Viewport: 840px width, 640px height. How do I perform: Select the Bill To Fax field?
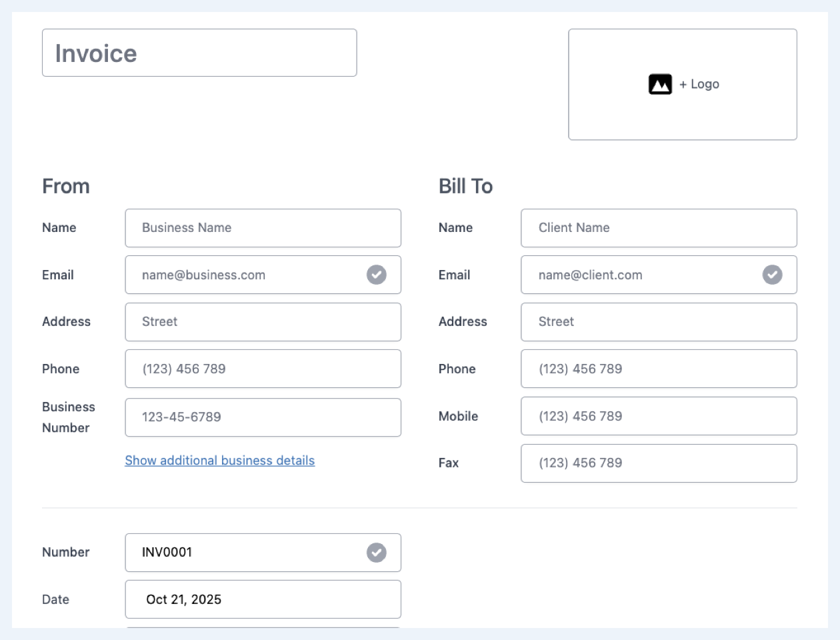658,463
